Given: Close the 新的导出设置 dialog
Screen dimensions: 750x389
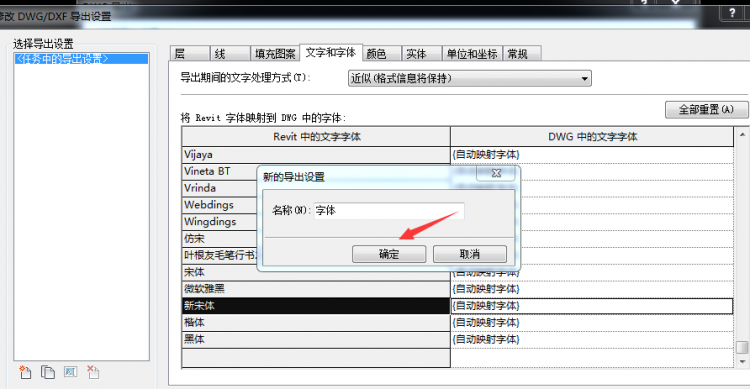Looking at the screenshot, I should click(496, 173).
